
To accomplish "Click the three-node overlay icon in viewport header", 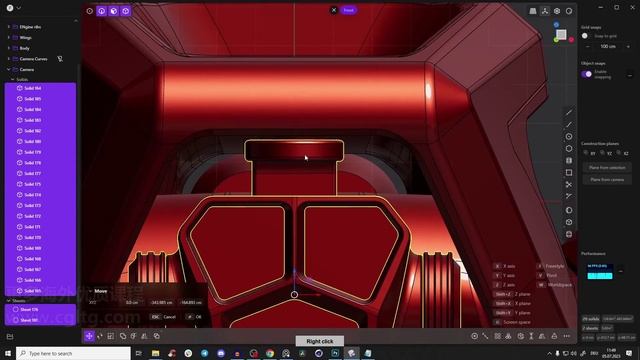I will [x=545, y=11].
